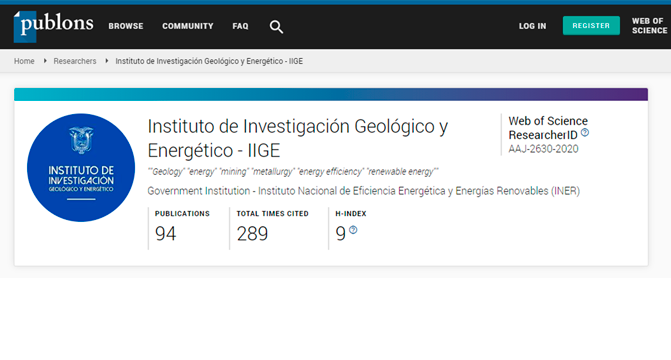Screen dimensions: 671x360
Task: Go to the Home breadcrumb
Action: (24, 61)
